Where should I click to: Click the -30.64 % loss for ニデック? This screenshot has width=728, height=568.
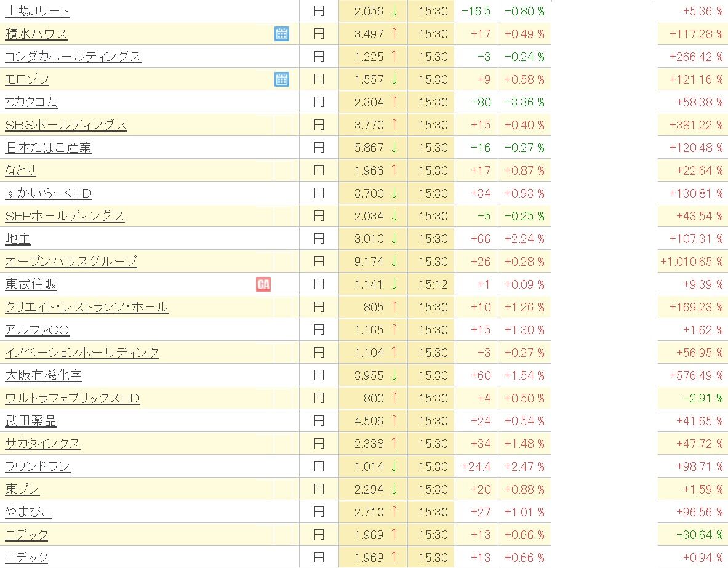pyautogui.click(x=700, y=535)
